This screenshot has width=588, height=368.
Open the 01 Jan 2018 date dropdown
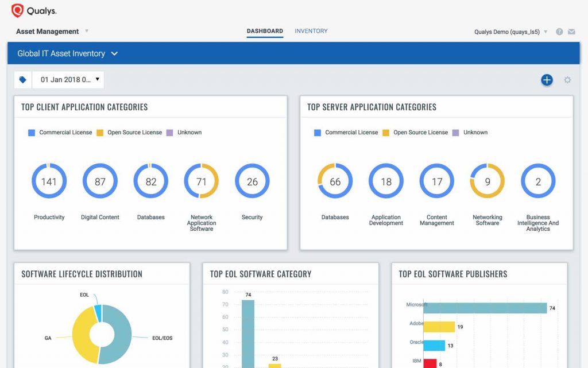[x=68, y=80]
